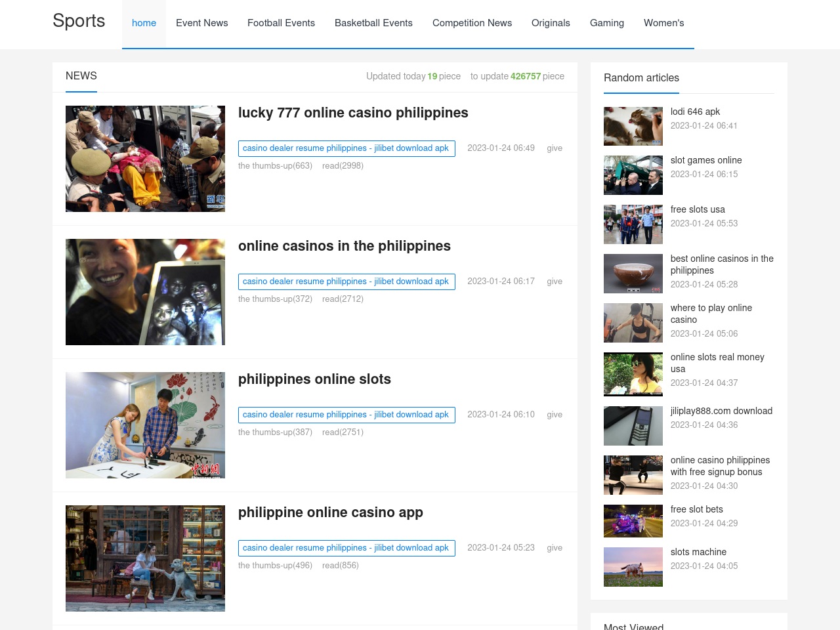The height and width of the screenshot is (630, 840).
Task: Click thumbnail of philippines online slots article
Action: click(x=145, y=425)
